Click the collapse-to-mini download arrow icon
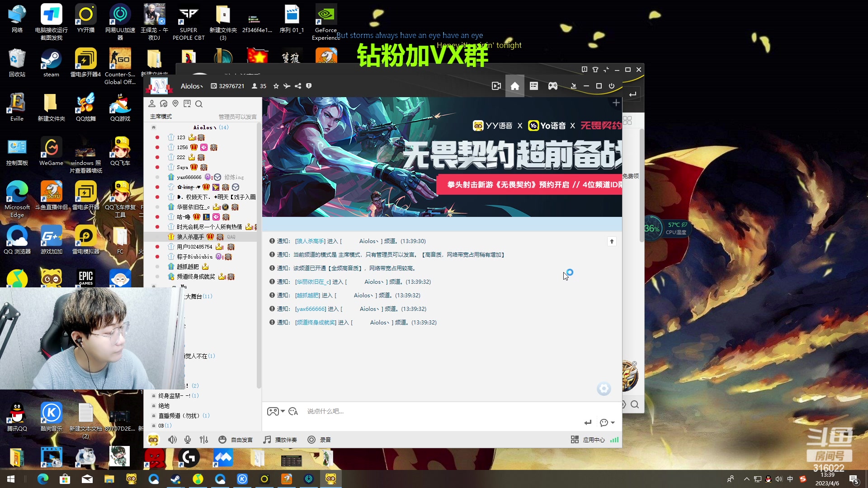This screenshot has width=868, height=488. click(574, 86)
